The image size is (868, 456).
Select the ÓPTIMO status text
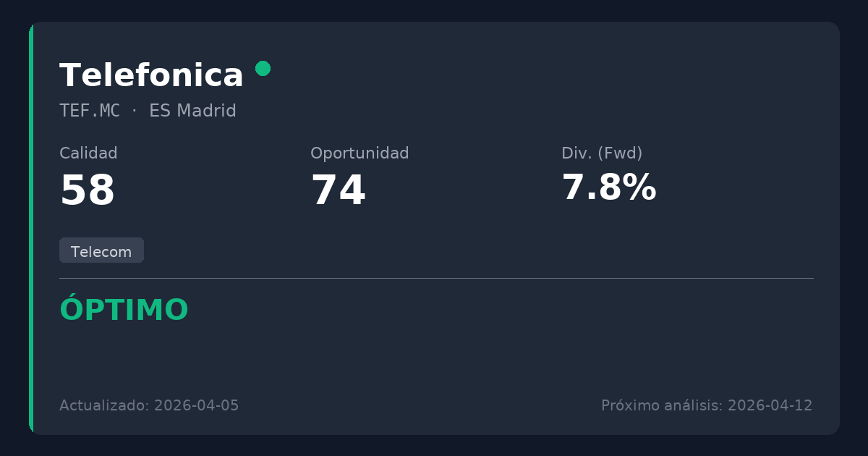click(x=124, y=311)
